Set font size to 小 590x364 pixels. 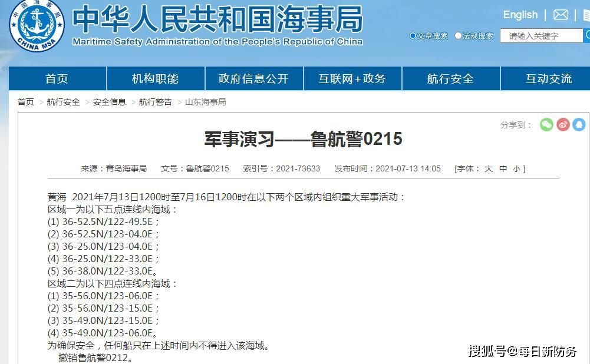coord(516,168)
